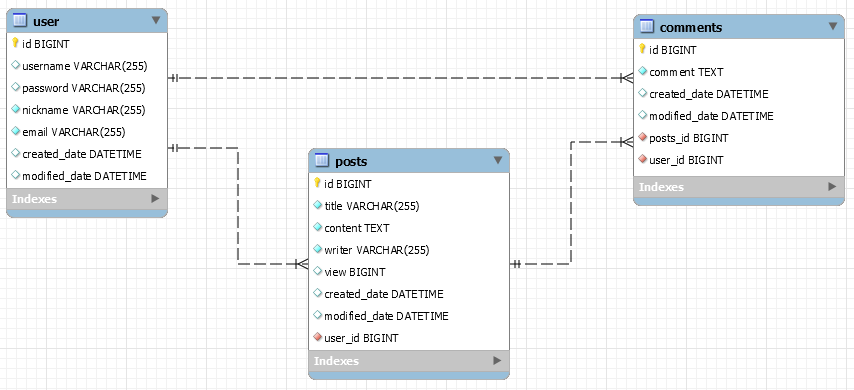Select posts table modified_date DATETIME column
This screenshot has width=854, height=390.
click(x=387, y=316)
